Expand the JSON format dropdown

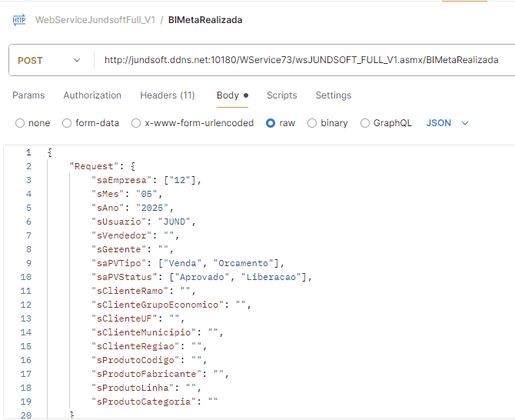(447, 123)
